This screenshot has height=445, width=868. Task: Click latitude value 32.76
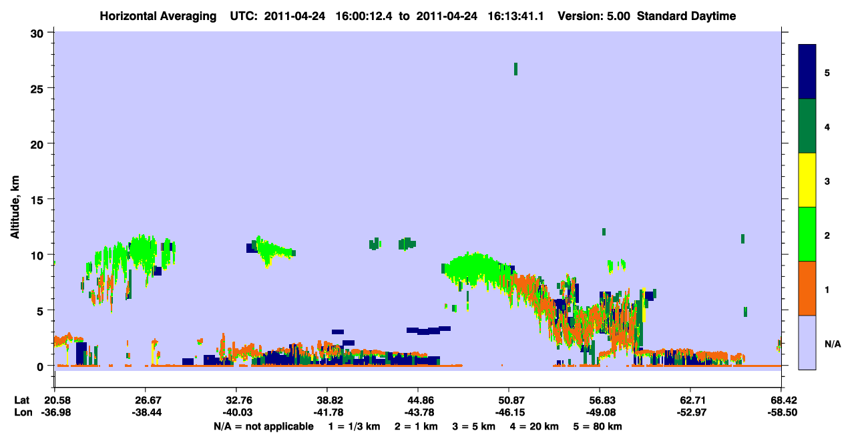[236, 400]
